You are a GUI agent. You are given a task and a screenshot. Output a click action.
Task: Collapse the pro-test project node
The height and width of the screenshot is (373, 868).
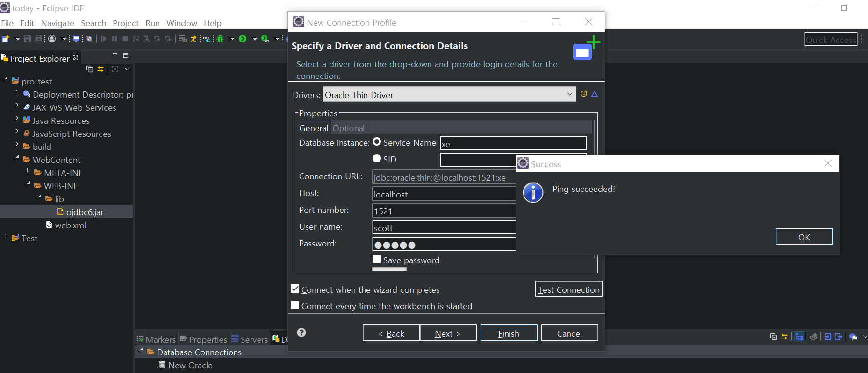point(6,79)
